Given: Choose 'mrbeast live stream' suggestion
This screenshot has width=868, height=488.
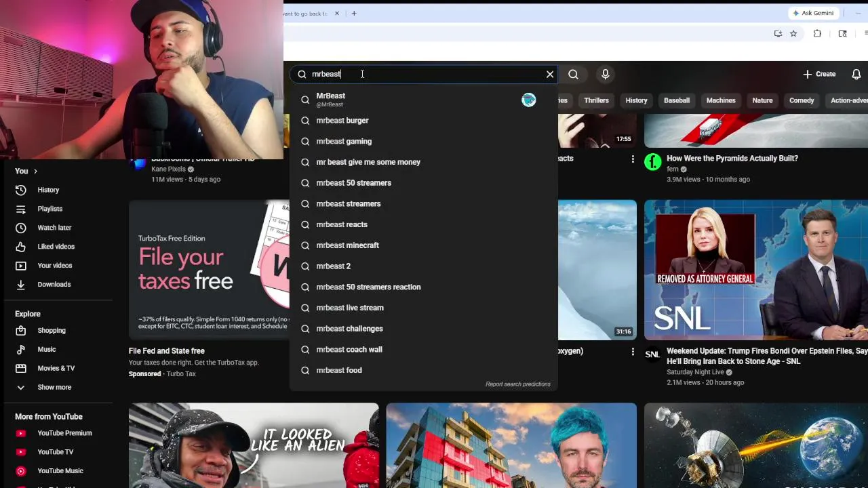Looking at the screenshot, I should coord(424,308).
